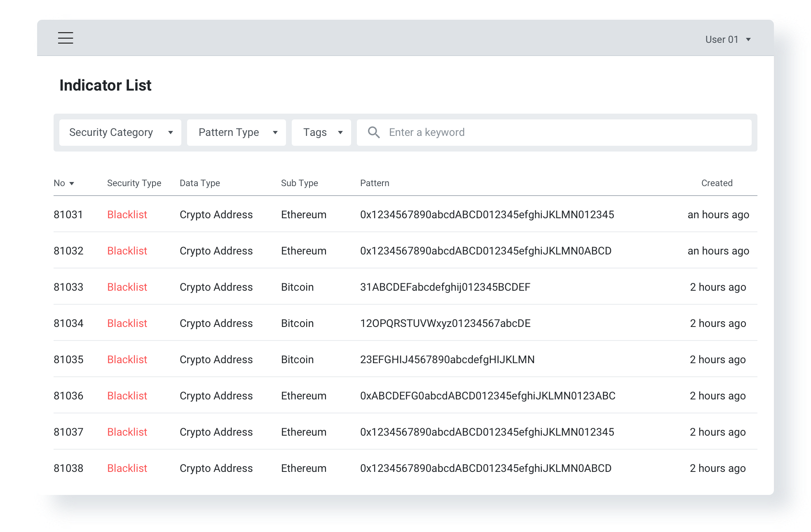Image resolution: width=811 pixels, height=532 pixels.
Task: Click Blacklist in row 81038
Action: pos(127,468)
